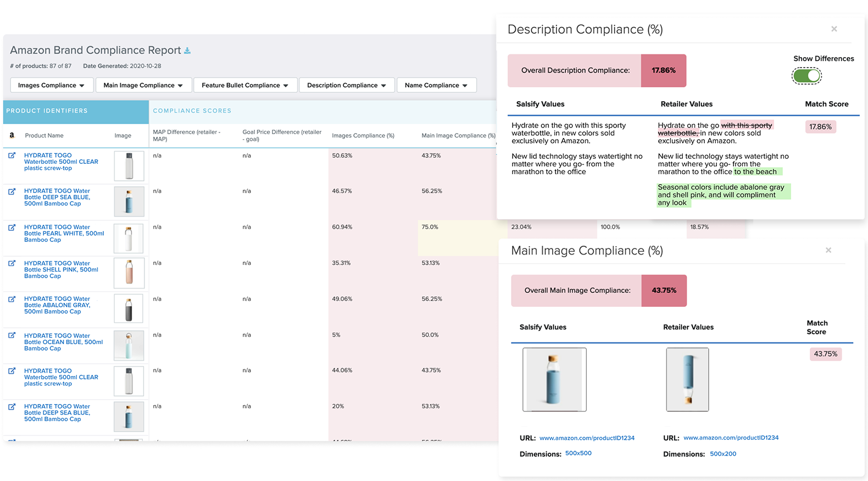Open HYDRATE TOGO SHELL PINK product link
868x481 pixels.
[61, 269]
